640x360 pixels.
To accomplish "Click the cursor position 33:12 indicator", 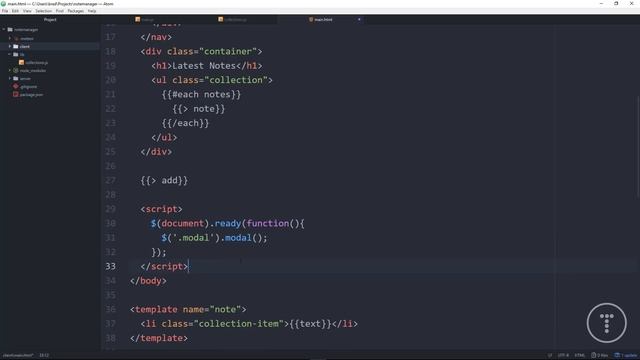I will tap(44, 355).
